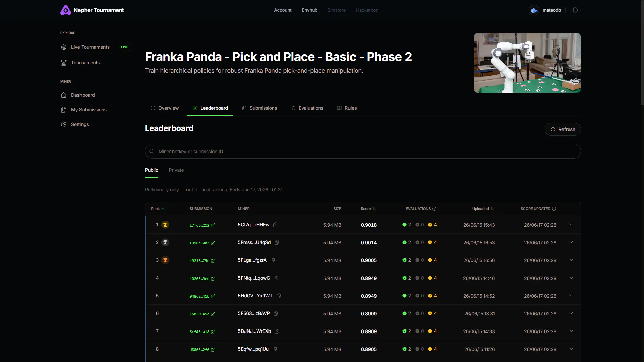Viewport: 644px width, 362px height.
Task: Click the bronze trophy icon for rank 3
Action: click(x=165, y=260)
